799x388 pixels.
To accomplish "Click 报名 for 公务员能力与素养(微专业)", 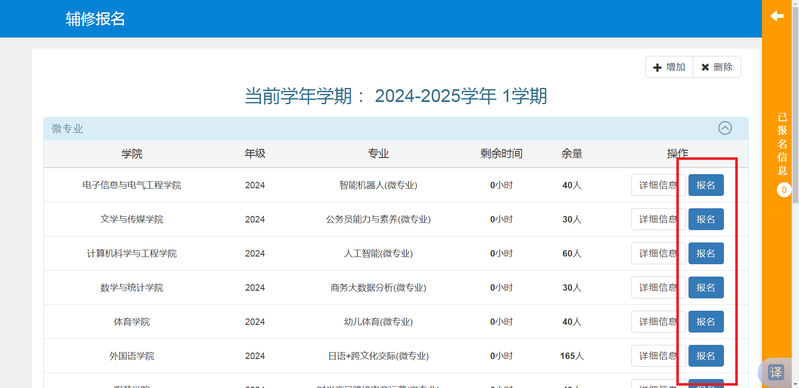I will tap(706, 219).
